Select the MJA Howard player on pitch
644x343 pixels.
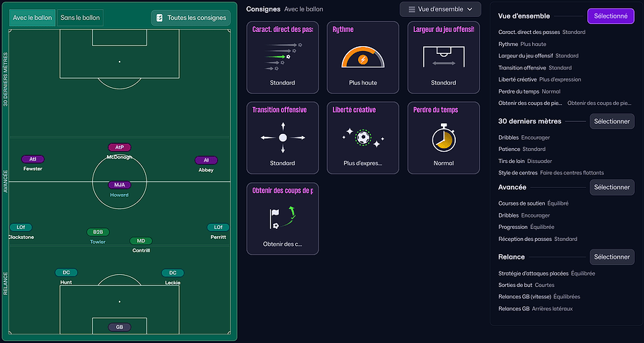coord(120,185)
